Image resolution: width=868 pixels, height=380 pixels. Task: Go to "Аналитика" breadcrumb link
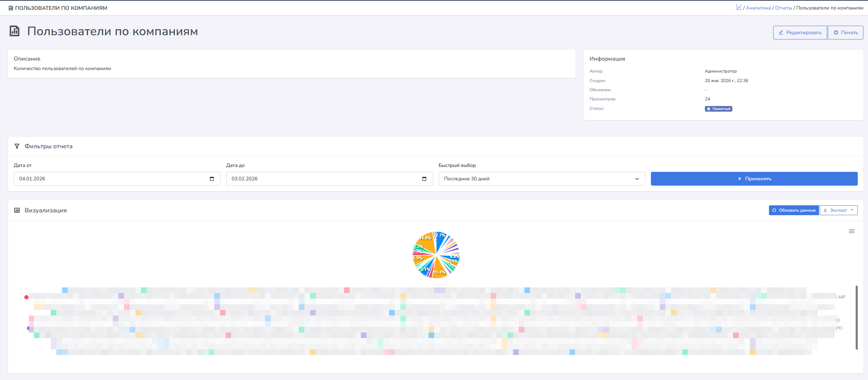(758, 8)
